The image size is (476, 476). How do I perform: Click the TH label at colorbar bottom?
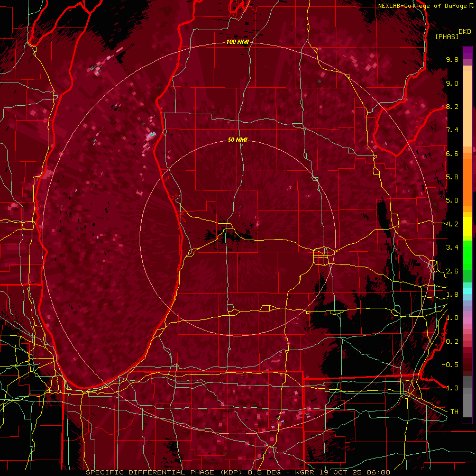[x=454, y=412]
